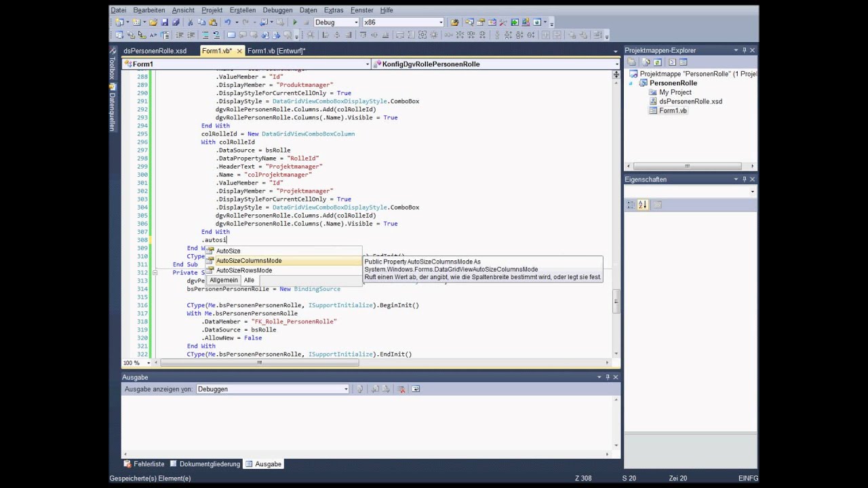
Task: Switch IntelliSense to the Alle tab
Action: pos(249,280)
